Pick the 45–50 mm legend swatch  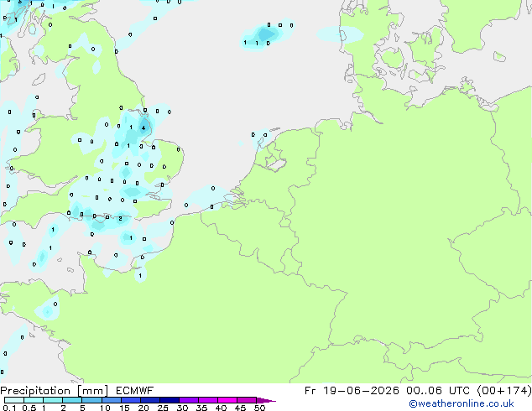[247, 400]
